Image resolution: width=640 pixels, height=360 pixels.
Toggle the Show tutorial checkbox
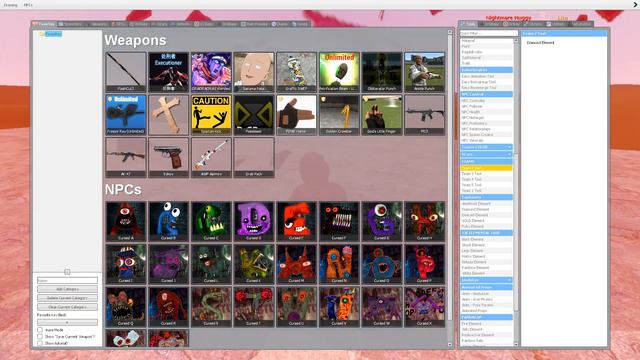point(40,343)
